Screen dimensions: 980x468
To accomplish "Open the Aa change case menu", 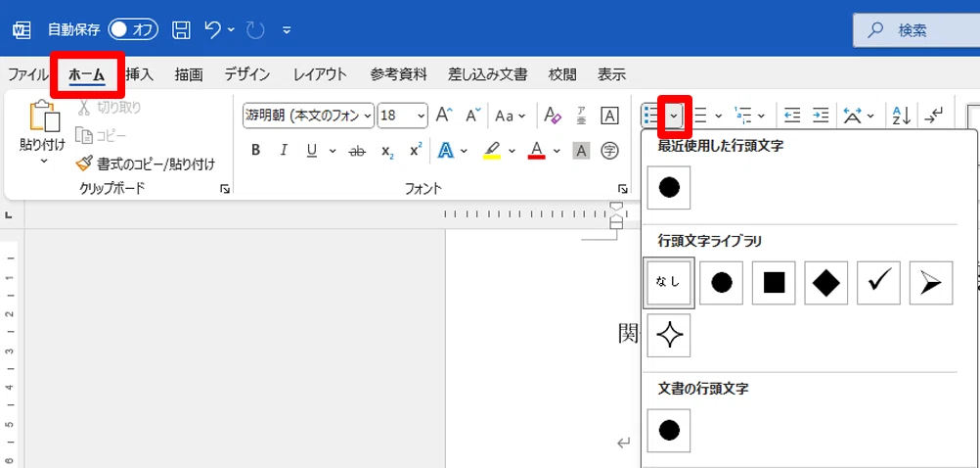I will (x=511, y=116).
